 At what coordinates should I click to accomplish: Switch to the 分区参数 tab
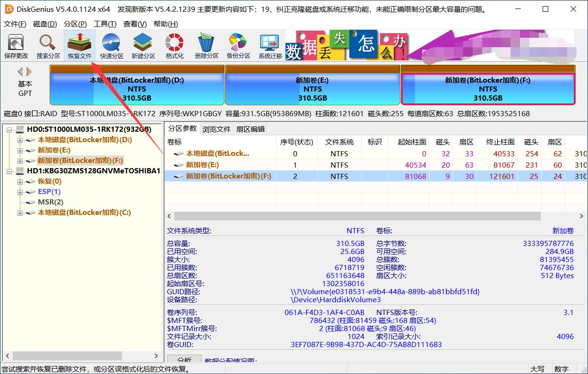coord(182,128)
